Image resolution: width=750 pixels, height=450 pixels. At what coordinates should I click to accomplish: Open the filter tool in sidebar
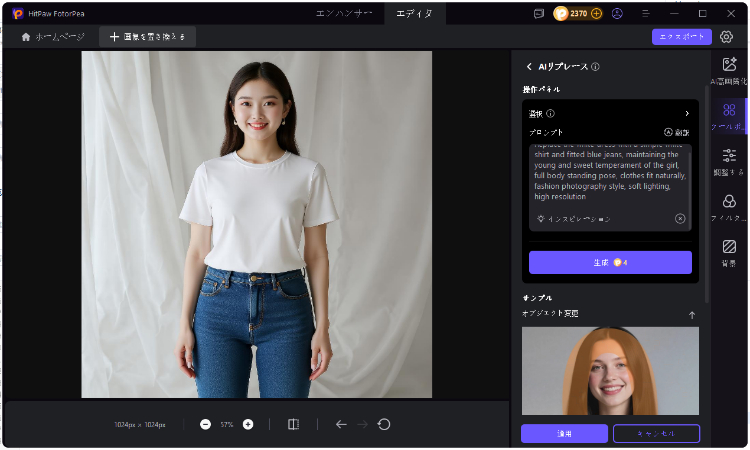[x=729, y=207]
